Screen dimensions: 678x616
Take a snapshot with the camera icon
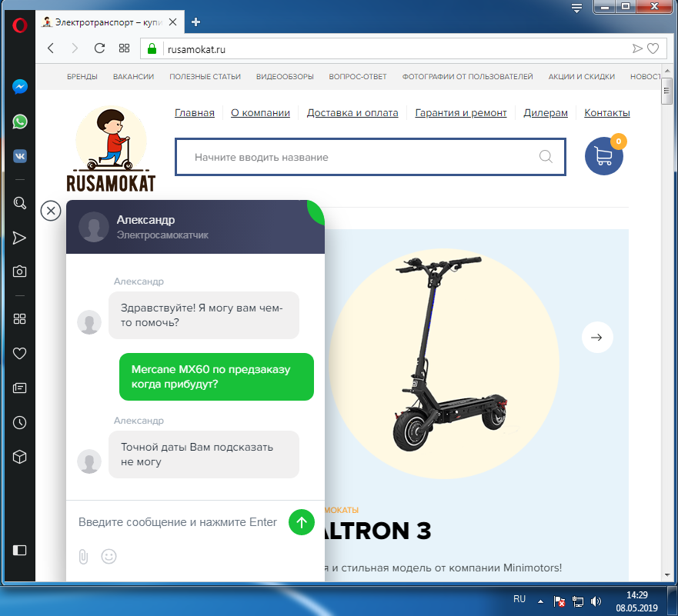19,271
